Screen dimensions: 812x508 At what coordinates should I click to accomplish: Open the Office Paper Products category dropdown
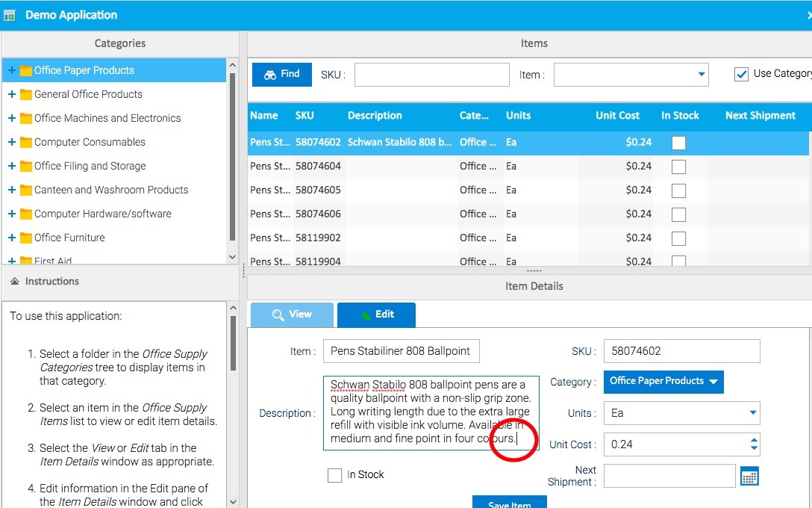663,382
